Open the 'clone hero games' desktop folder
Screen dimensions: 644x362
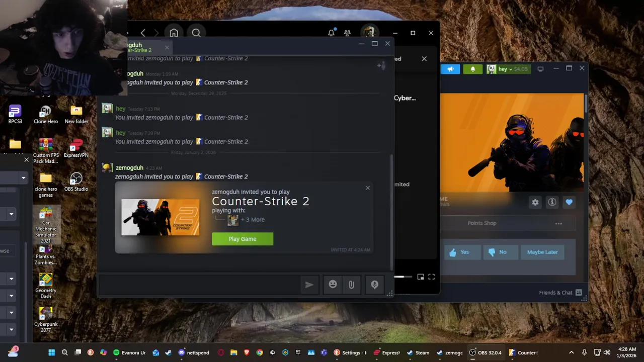pyautogui.click(x=46, y=186)
